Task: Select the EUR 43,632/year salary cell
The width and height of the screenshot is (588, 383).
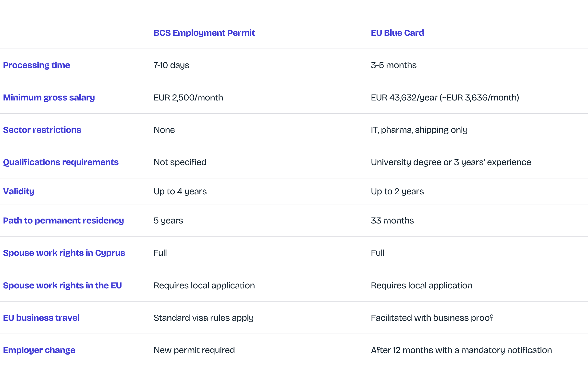Action: (445, 98)
